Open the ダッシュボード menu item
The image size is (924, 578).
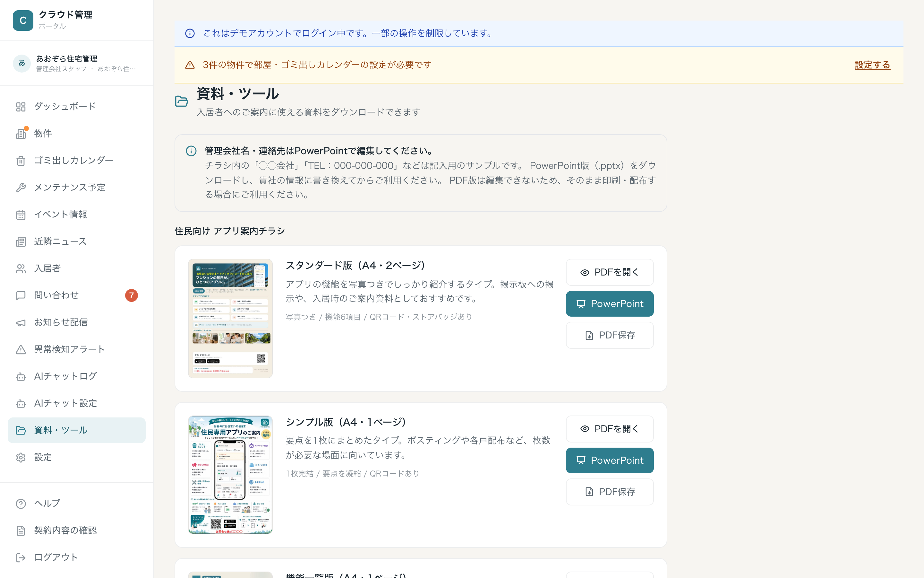pos(76,107)
